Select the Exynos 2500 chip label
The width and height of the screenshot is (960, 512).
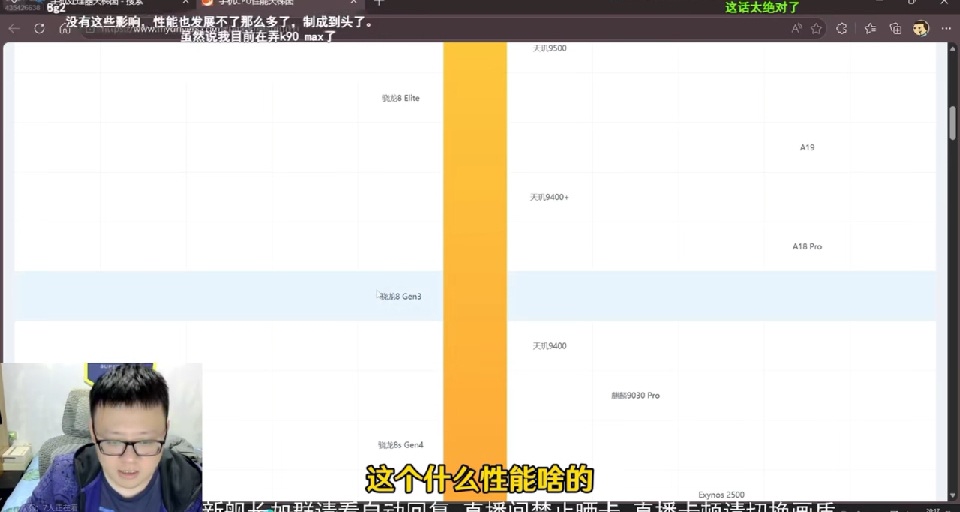point(721,495)
